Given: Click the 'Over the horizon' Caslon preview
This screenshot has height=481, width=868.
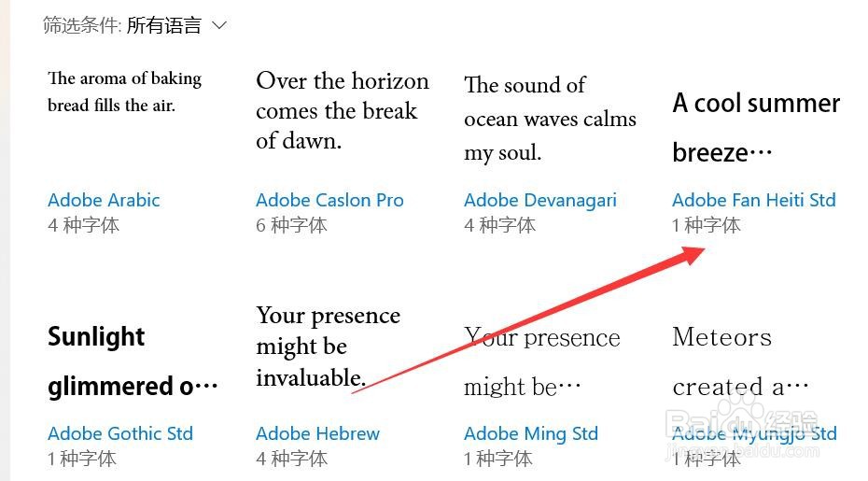Looking at the screenshot, I should click(x=343, y=111).
